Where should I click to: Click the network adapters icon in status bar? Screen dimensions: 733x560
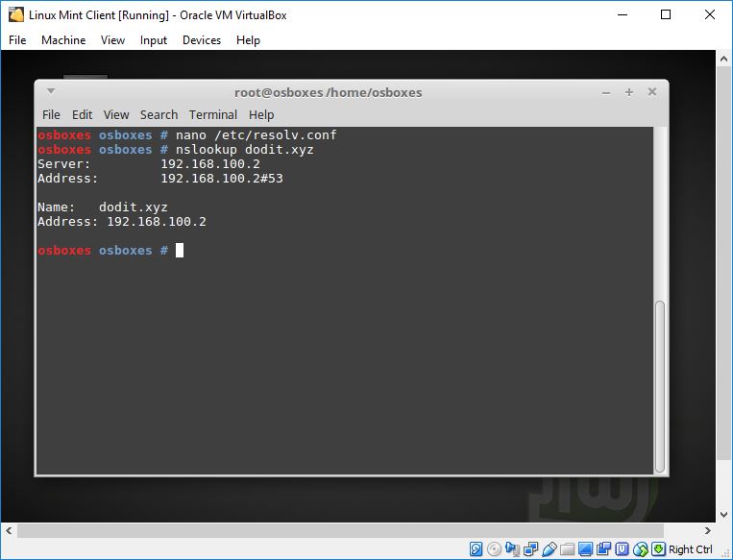[x=530, y=548]
